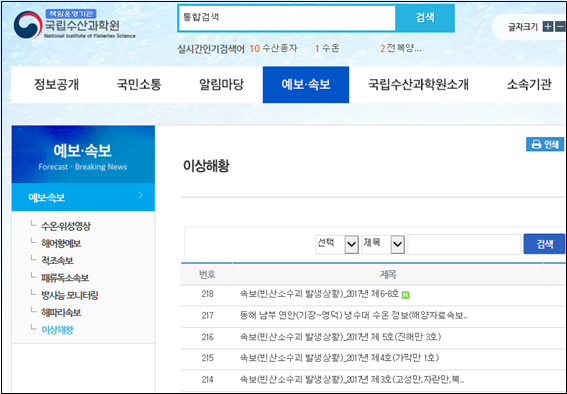Image resolution: width=567 pixels, height=394 pixels.
Task: Decrease font size with minus icon
Action: tap(560, 26)
